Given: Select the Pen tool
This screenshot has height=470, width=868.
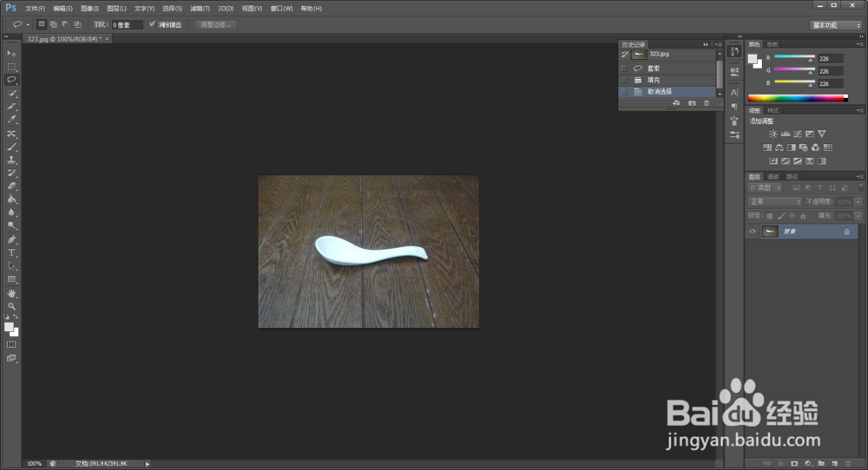Looking at the screenshot, I should pos(11,239).
